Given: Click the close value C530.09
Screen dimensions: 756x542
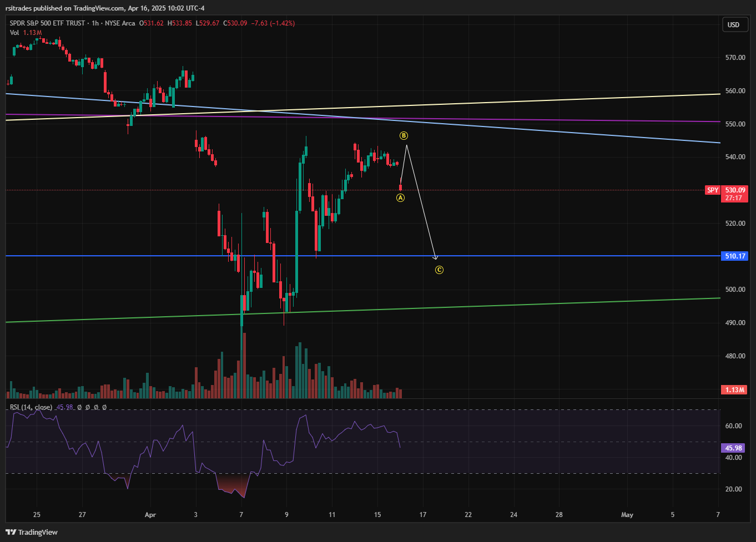Looking at the screenshot, I should point(235,23).
